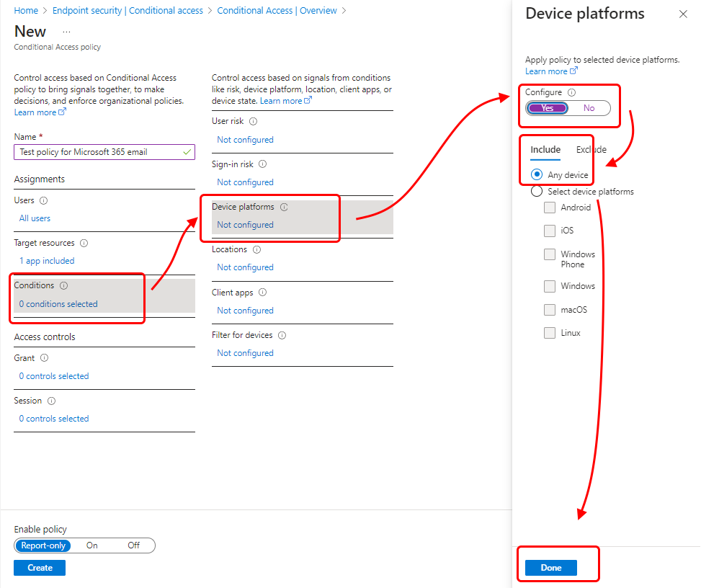Open info icon next to Client apps

pyautogui.click(x=263, y=293)
